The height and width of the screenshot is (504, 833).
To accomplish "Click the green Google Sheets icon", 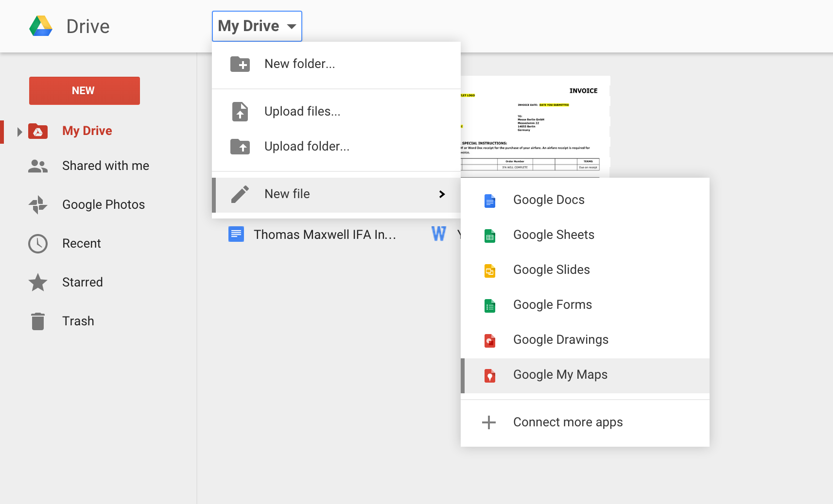I will click(489, 235).
